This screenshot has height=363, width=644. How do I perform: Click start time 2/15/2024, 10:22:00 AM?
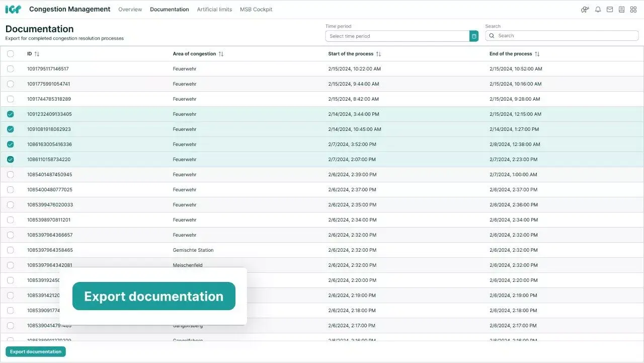(354, 69)
